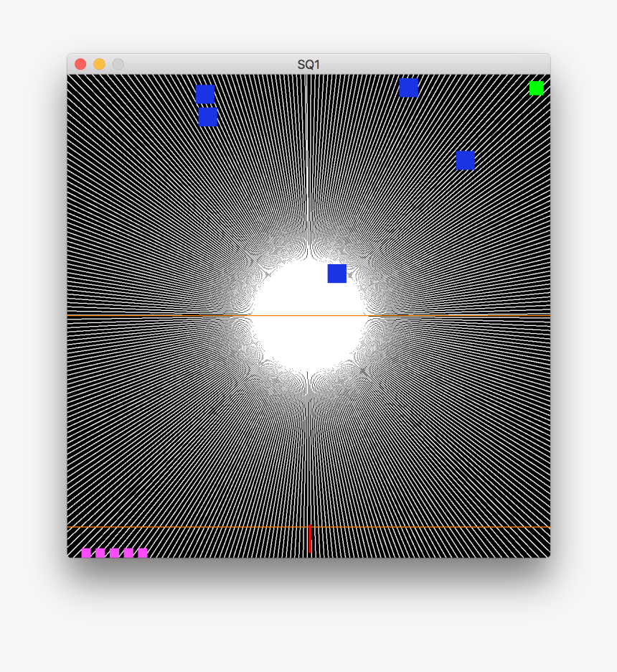This screenshot has width=617, height=672.
Task: Click the SQ1 window title text
Action: (x=308, y=65)
